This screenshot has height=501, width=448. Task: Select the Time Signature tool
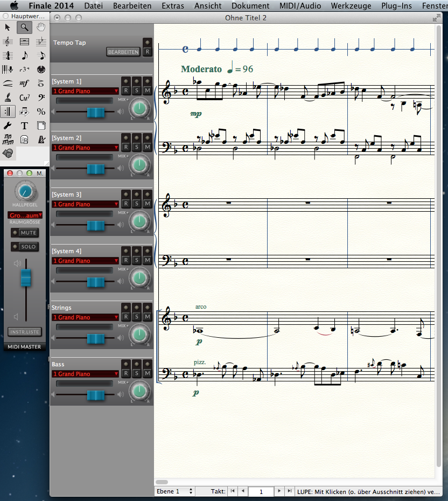8,55
